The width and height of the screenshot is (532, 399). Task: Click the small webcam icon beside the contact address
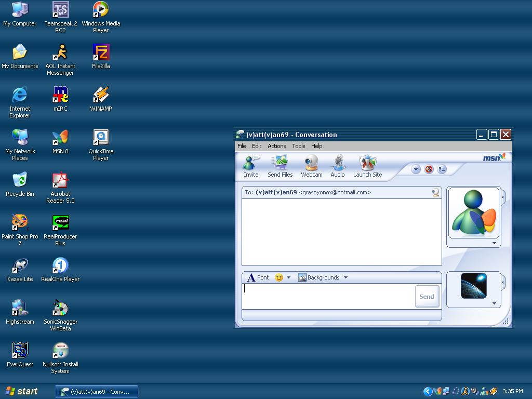pos(435,193)
